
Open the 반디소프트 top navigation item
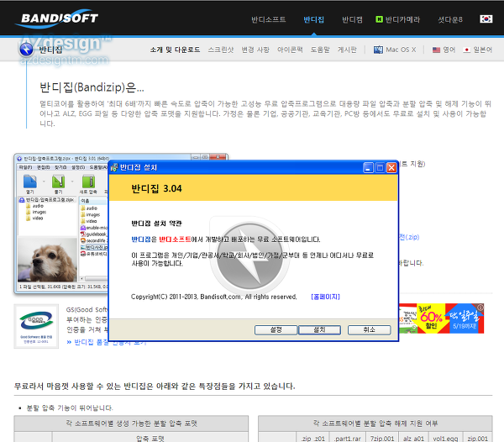click(x=268, y=19)
